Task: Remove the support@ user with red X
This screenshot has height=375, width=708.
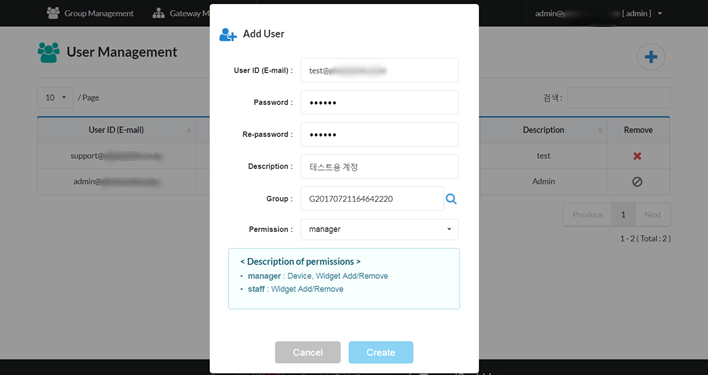Action: (x=637, y=156)
